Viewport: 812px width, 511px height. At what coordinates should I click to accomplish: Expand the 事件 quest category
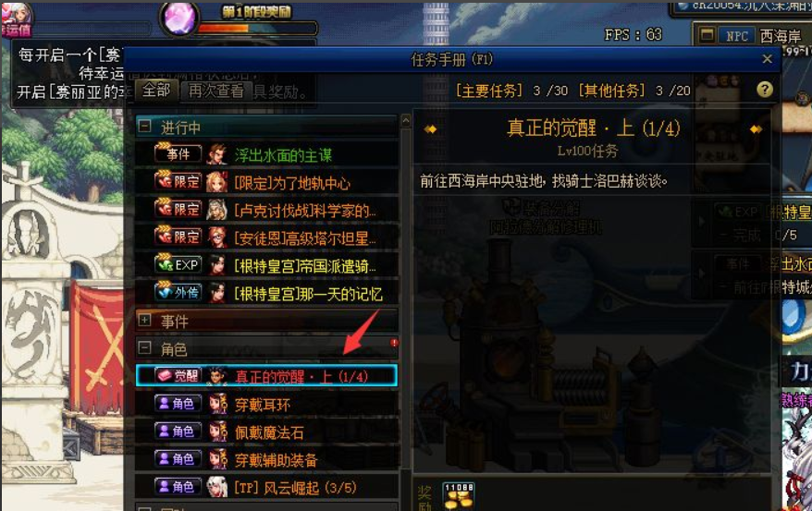click(x=145, y=320)
